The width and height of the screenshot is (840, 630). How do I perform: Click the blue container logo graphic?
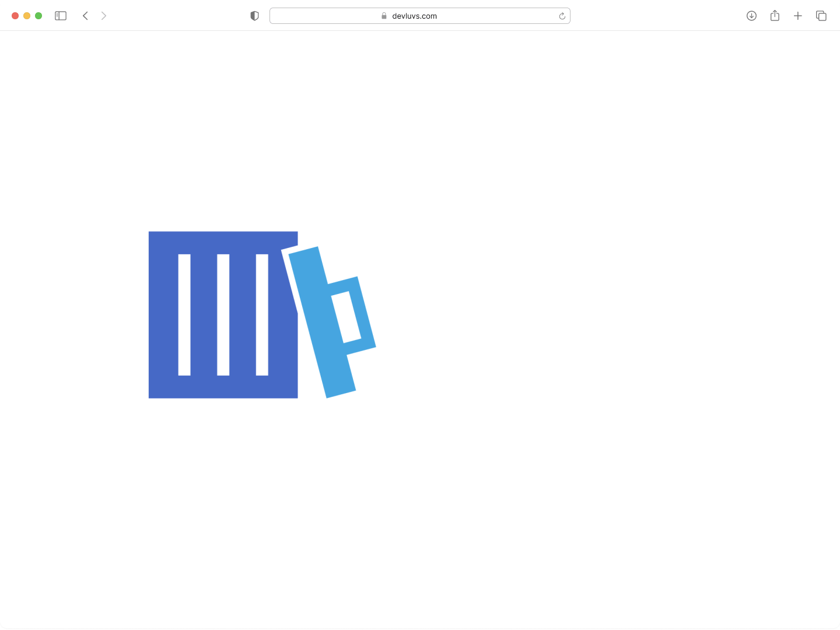pyautogui.click(x=262, y=315)
